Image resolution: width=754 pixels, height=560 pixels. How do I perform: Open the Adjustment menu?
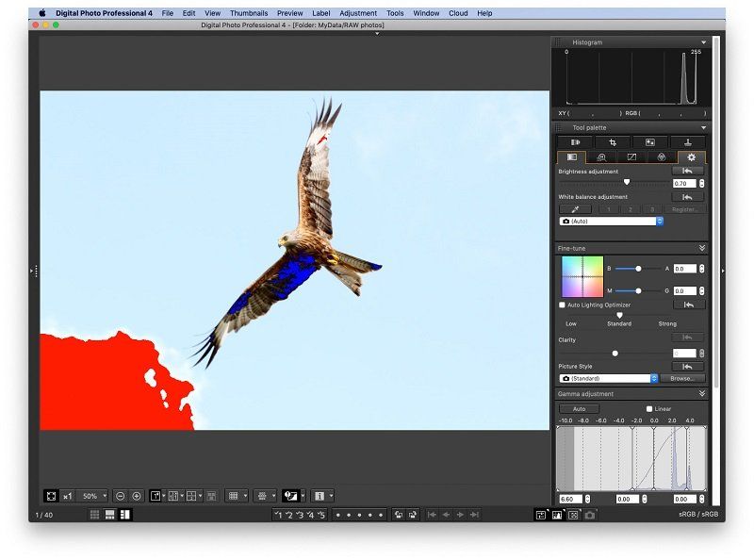[x=358, y=13]
